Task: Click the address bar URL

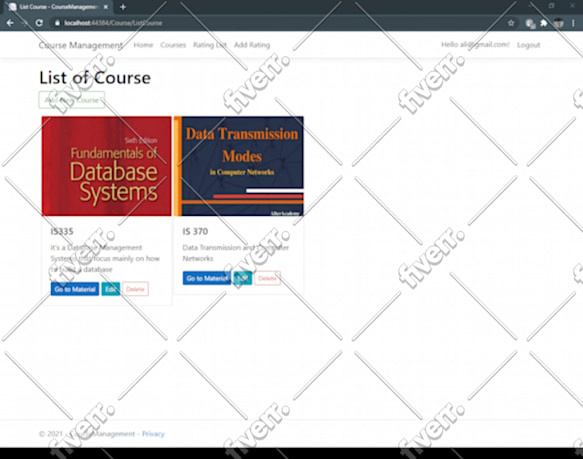Action: point(113,23)
